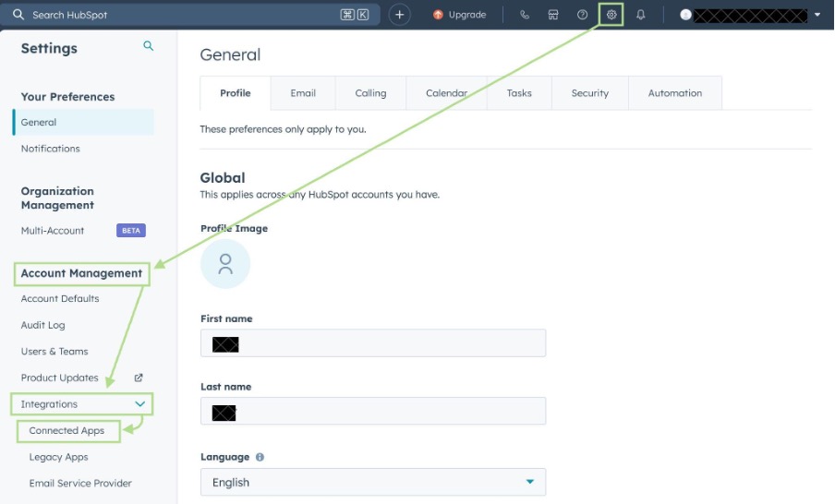Switch to the Email tab
This screenshot has width=835, height=504.
pos(303,93)
